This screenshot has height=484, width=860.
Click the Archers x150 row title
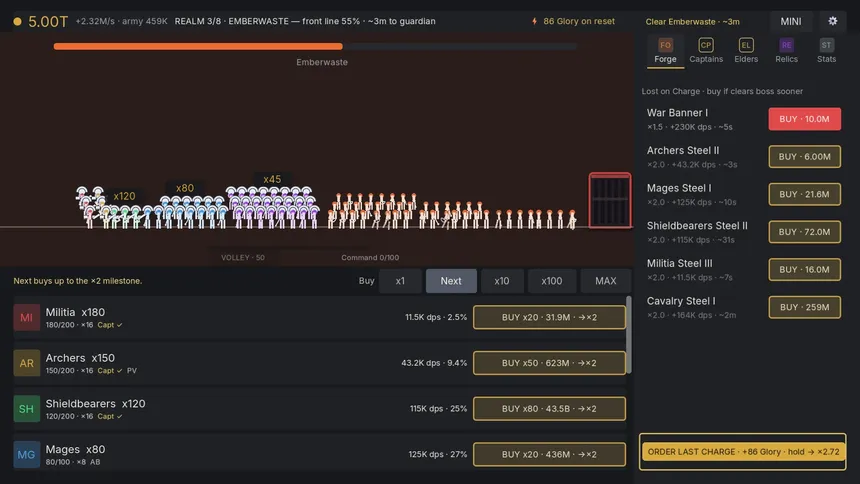click(x=80, y=358)
